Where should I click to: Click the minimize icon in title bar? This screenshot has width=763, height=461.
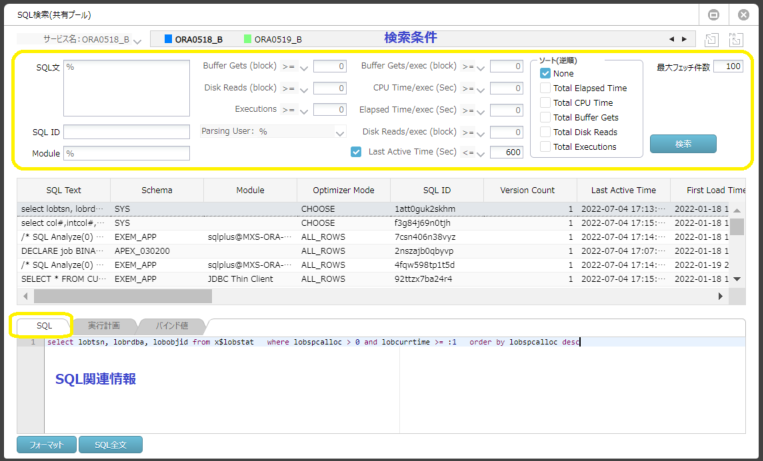(x=713, y=15)
